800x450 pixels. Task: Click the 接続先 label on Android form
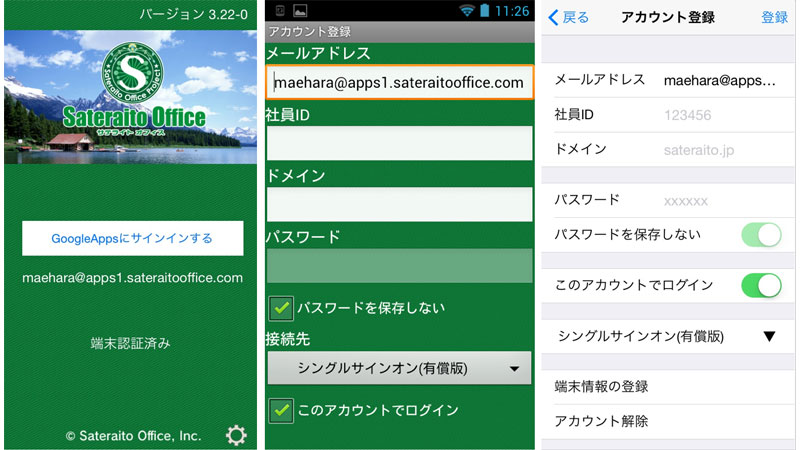click(288, 339)
